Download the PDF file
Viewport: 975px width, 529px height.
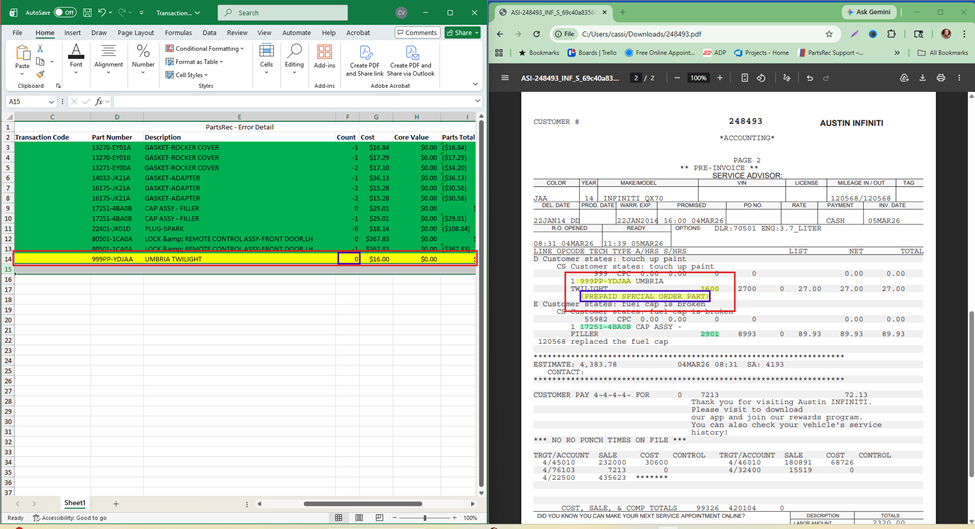click(x=922, y=78)
